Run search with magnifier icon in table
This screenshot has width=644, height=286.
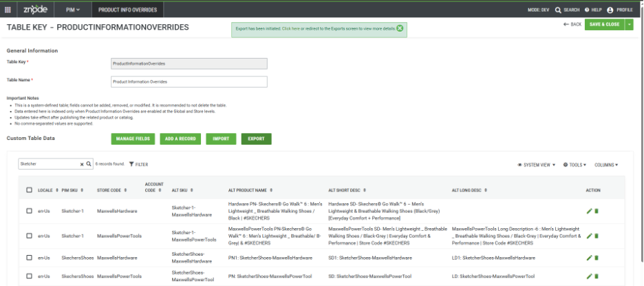[x=88, y=164]
